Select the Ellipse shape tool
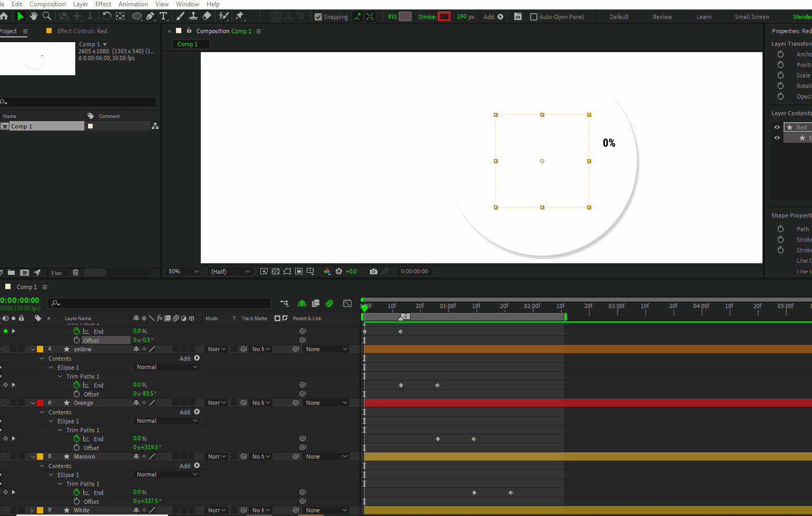 click(137, 16)
